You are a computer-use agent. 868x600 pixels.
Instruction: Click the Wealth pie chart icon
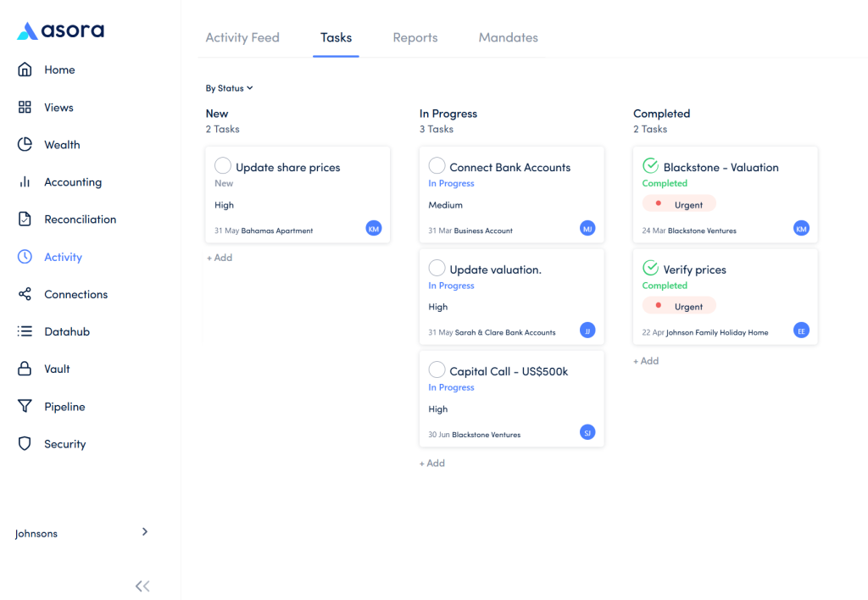pyautogui.click(x=25, y=144)
